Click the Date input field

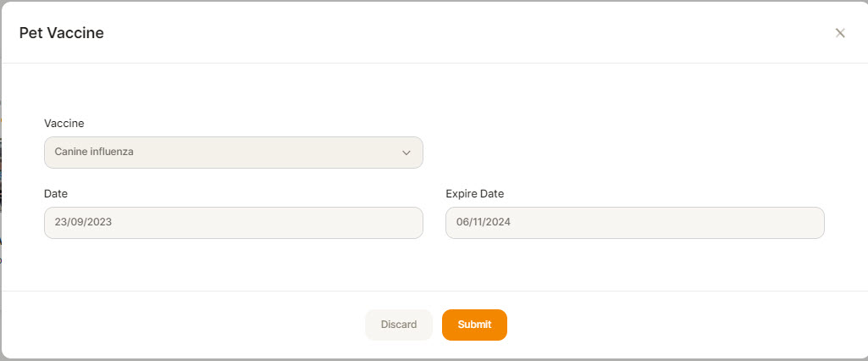point(234,223)
